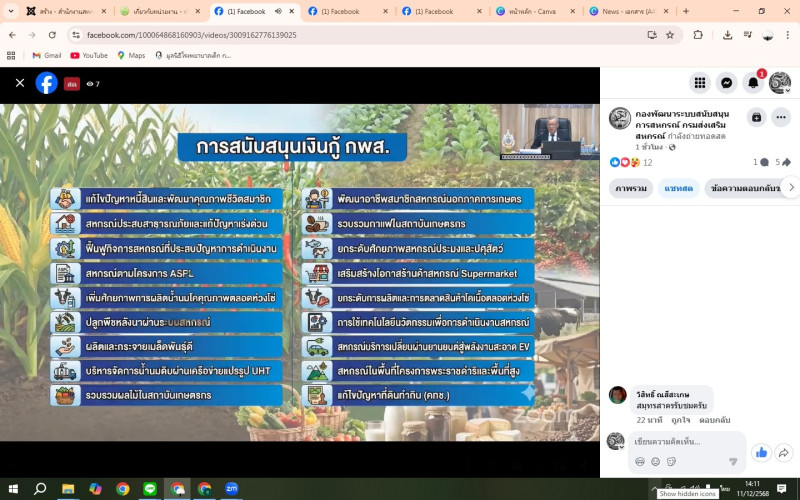Close the Facebook video viewer
The width and height of the screenshot is (800, 500).
click(20, 83)
